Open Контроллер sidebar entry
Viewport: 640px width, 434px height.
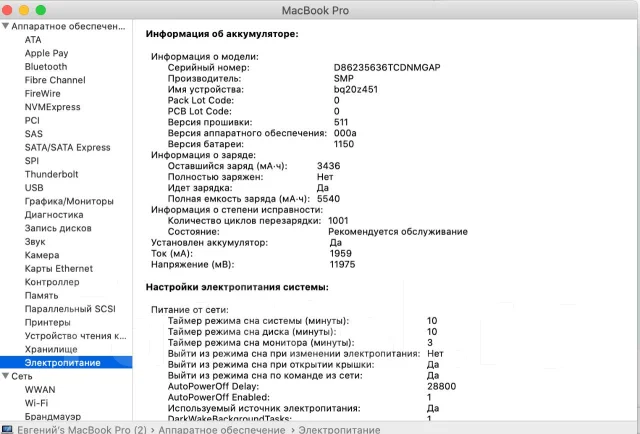[52, 282]
